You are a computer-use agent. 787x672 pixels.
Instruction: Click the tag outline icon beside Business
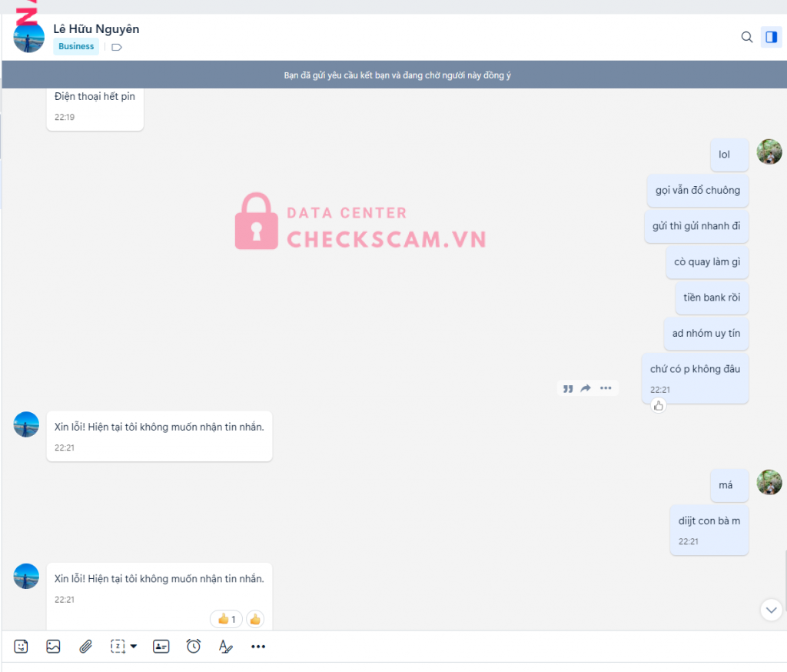click(117, 47)
